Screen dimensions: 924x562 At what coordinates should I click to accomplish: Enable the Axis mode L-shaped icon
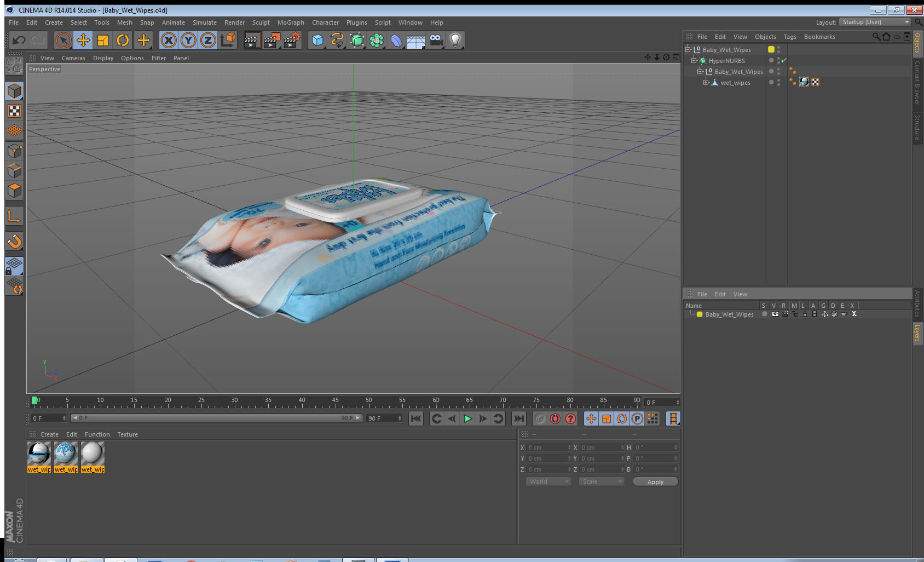pyautogui.click(x=14, y=216)
